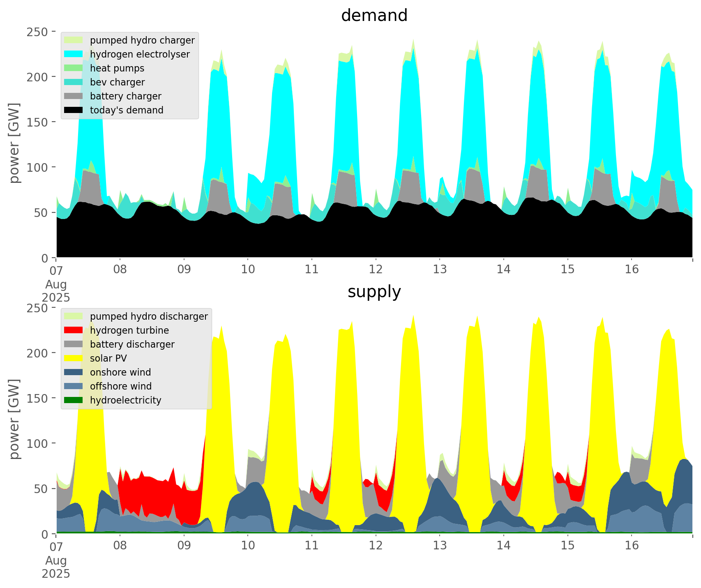Select the battery charger legend label

(x=125, y=96)
